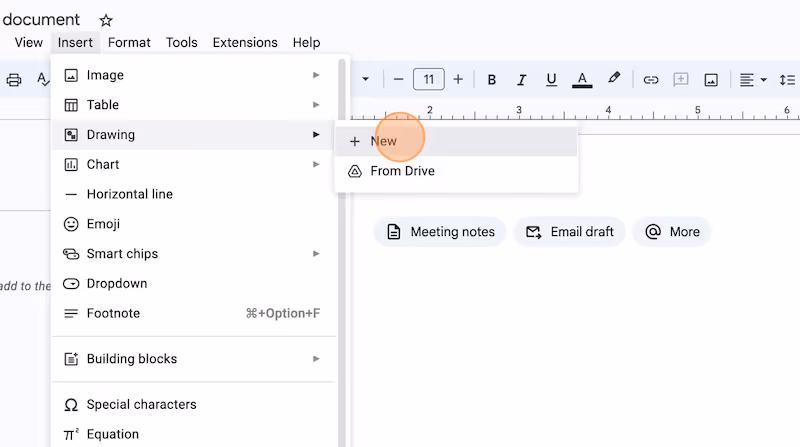800x447 pixels.
Task: Insert a Footnote
Action: click(x=194, y=313)
